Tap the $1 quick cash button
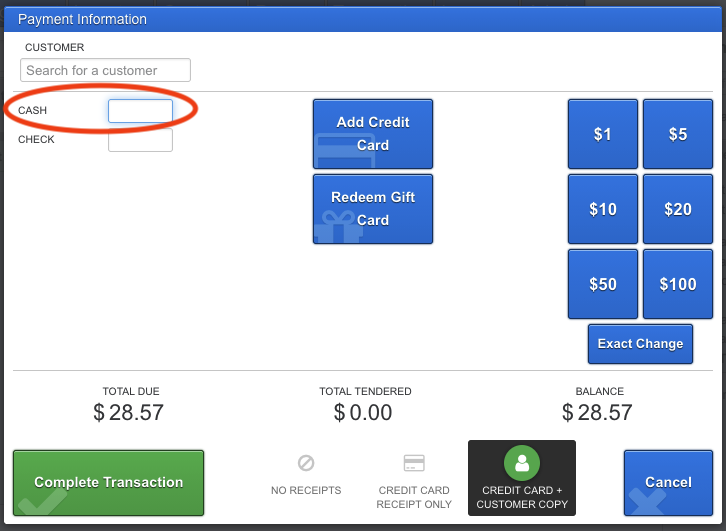 pyautogui.click(x=602, y=134)
